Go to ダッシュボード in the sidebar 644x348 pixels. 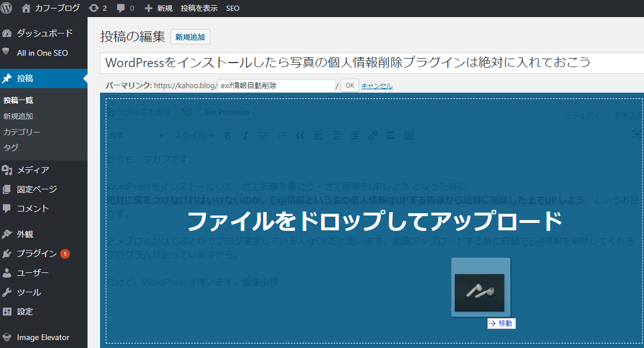(44, 33)
